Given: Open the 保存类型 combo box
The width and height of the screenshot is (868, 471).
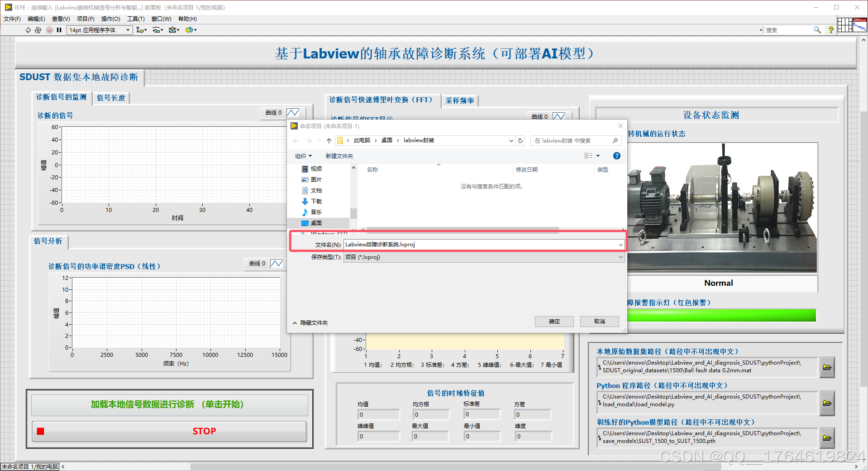Looking at the screenshot, I should point(484,257).
